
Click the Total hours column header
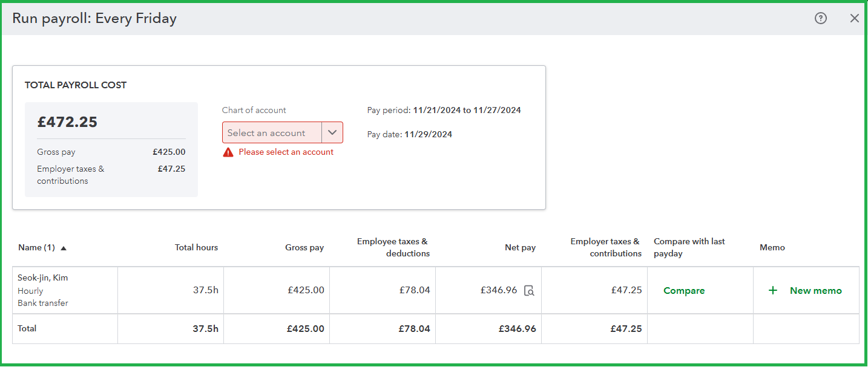click(196, 247)
